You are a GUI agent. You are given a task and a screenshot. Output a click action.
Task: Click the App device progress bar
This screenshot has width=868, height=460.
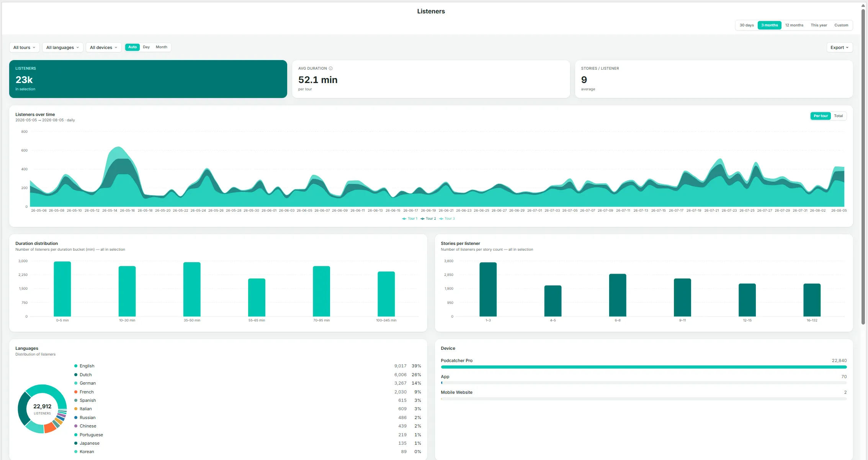click(x=644, y=383)
